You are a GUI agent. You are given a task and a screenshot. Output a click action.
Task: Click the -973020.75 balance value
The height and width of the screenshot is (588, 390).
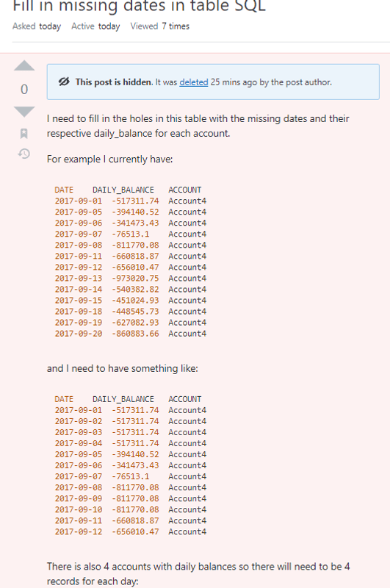click(135, 279)
